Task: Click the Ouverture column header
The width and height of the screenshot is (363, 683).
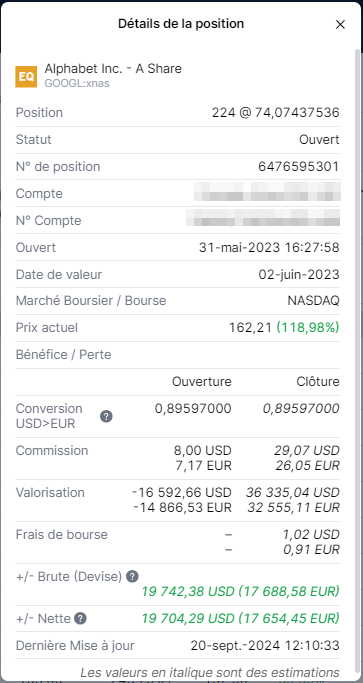Action: 202,382
